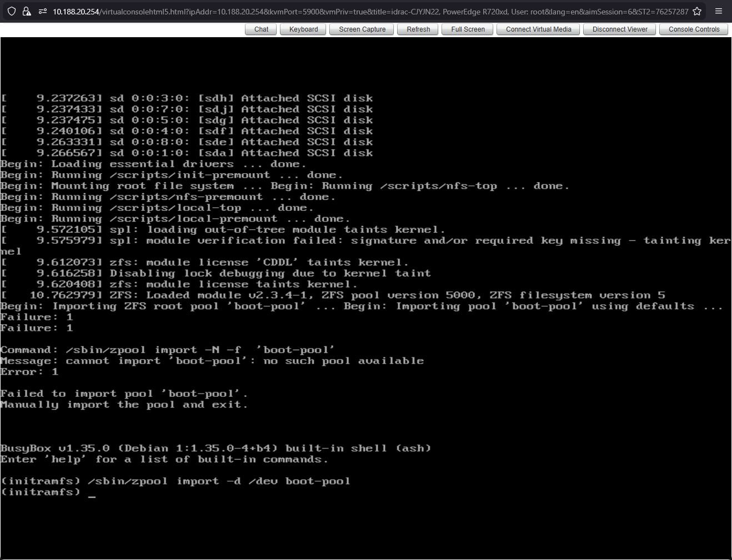The width and height of the screenshot is (732, 560).
Task: Take a Screen Capture of the console
Action: pyautogui.click(x=362, y=29)
